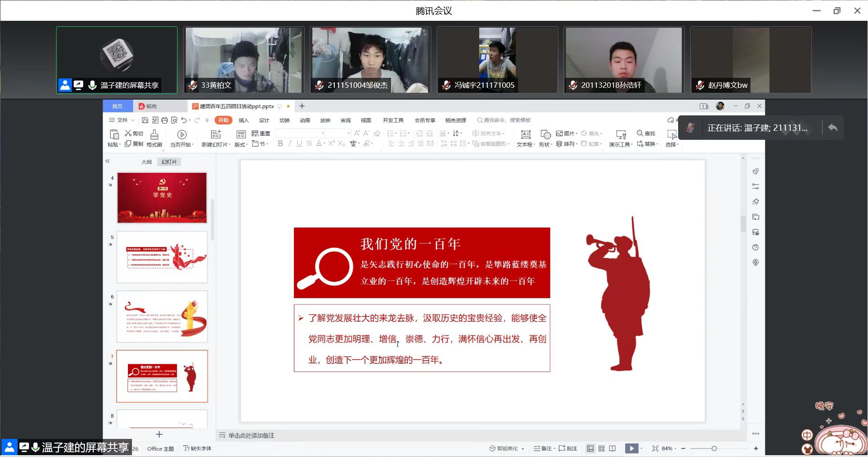The width and height of the screenshot is (868, 457).
Task: Click the Cut (剪切) scissors icon
Action: click(x=128, y=133)
